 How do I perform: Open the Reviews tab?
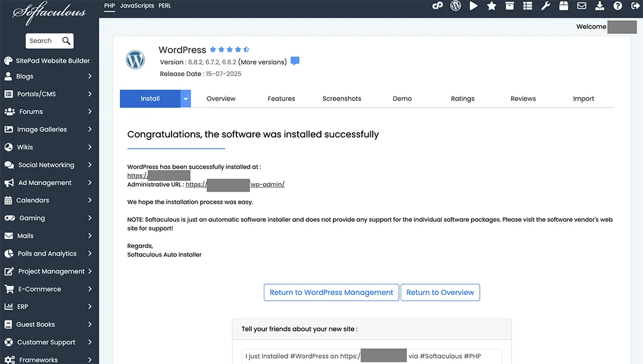[x=523, y=99]
